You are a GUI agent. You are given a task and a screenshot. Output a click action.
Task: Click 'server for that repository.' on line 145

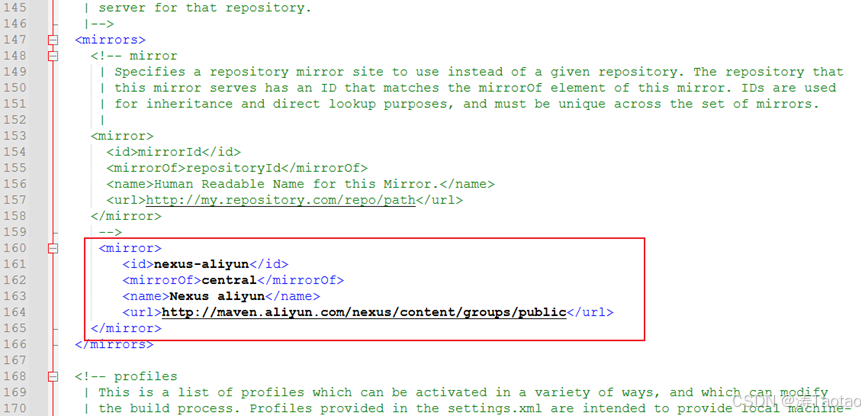pyautogui.click(x=205, y=8)
